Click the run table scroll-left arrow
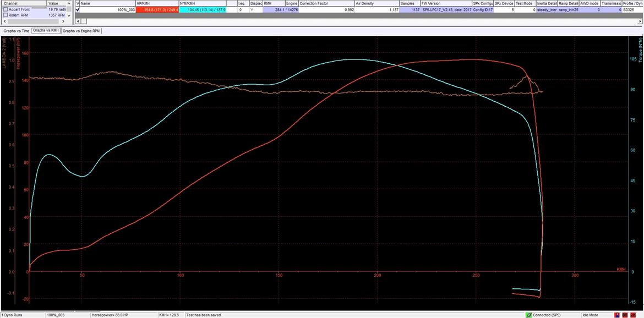 (x=78, y=21)
